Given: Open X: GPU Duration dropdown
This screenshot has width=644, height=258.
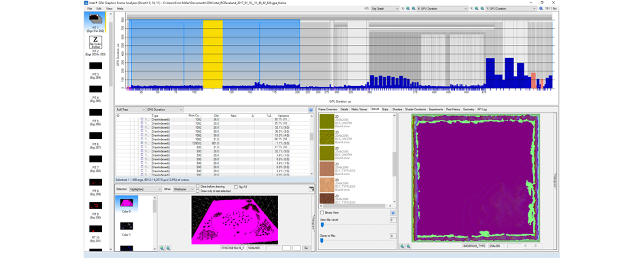Looking at the screenshot, I should [442, 8].
